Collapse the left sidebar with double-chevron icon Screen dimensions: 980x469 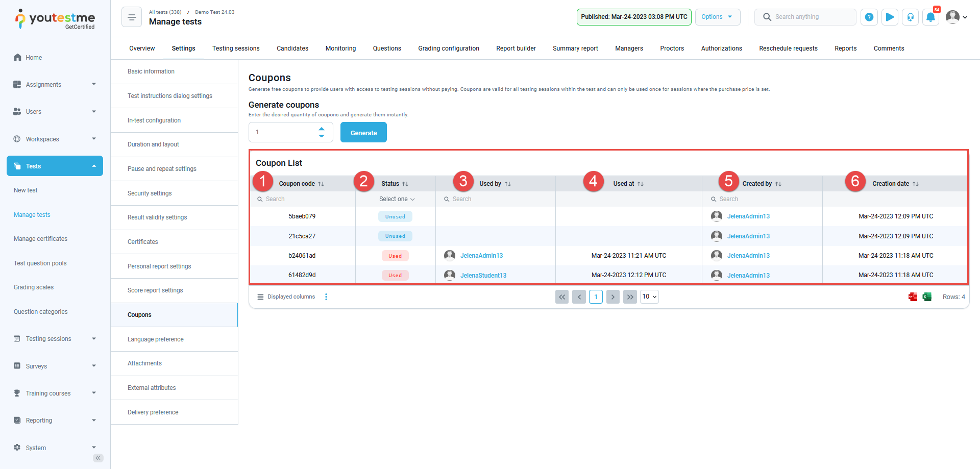(x=98, y=458)
